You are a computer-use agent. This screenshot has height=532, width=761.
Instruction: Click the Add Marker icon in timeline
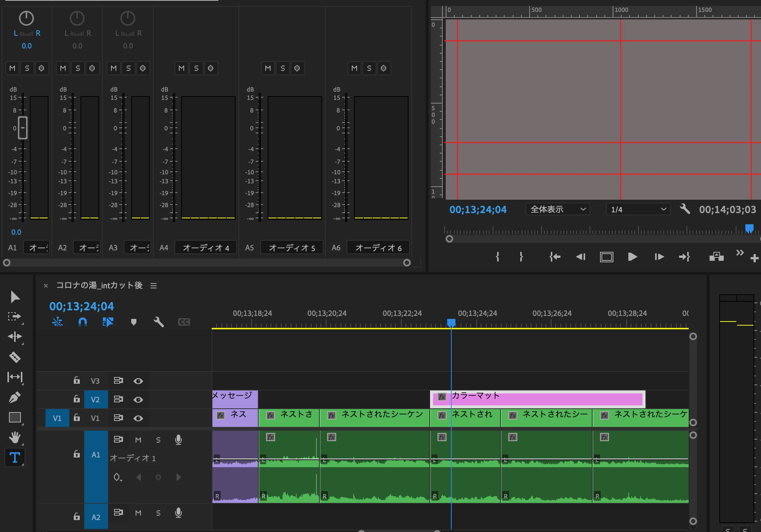134,322
